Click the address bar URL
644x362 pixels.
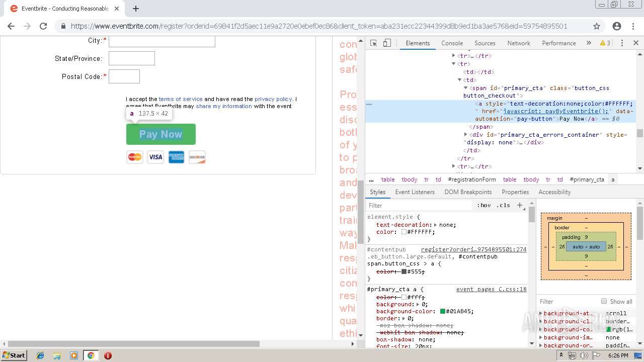[319, 26]
